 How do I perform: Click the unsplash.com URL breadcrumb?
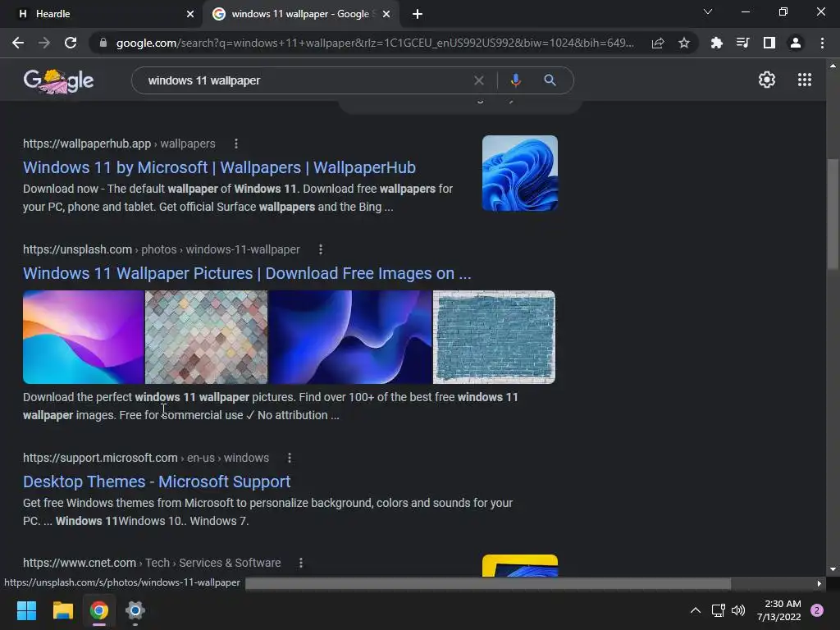pyautogui.click(x=162, y=249)
